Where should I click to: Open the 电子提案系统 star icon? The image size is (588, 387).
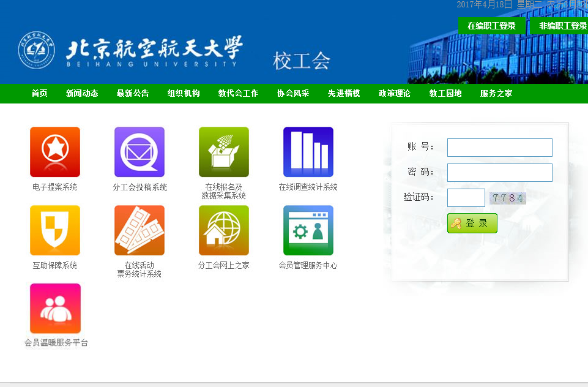pos(55,152)
